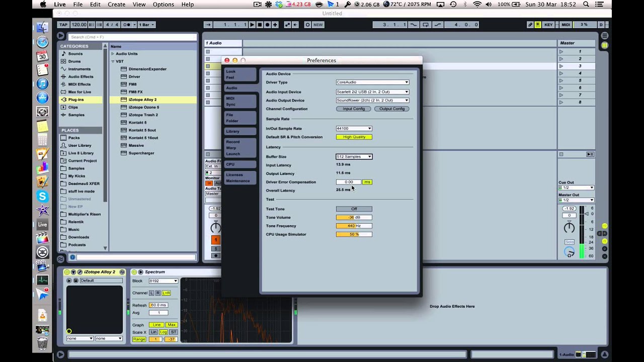Click the browser show/hide arrow icon
The image size is (644, 362).
coord(61,36)
